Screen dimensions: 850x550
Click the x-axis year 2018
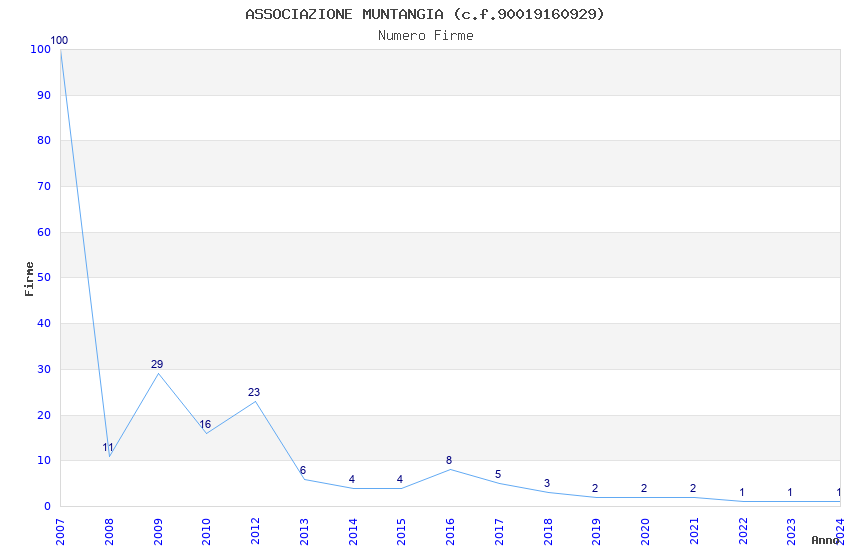pos(548,532)
